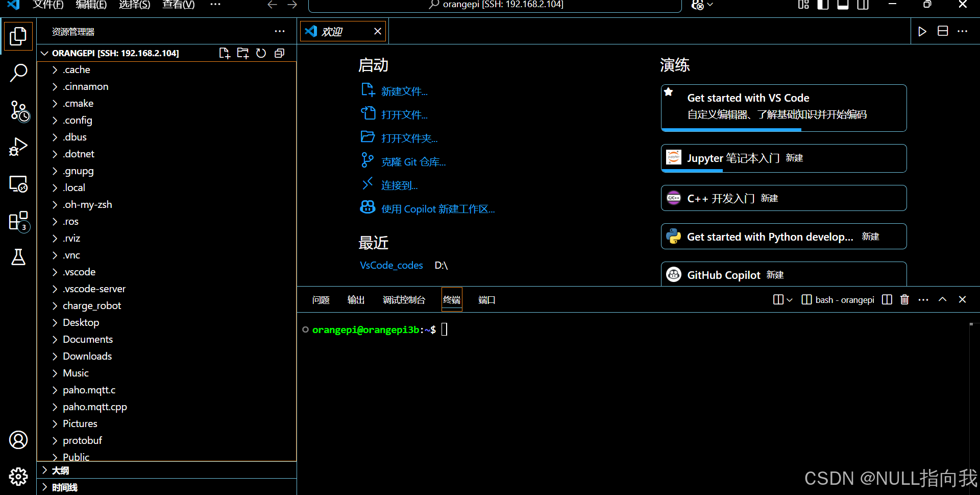Click 使用 Copilot 新建工作区 link

click(x=438, y=208)
